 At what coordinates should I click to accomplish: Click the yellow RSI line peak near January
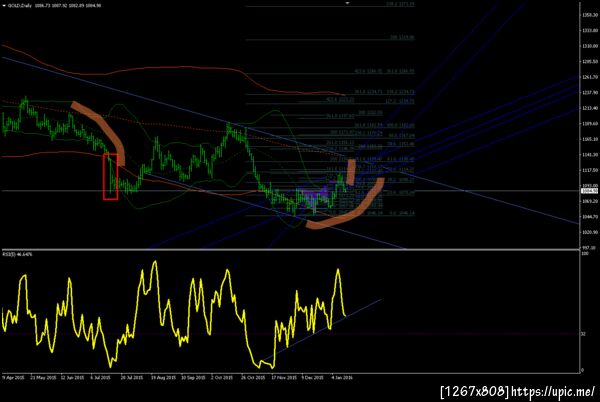pyautogui.click(x=338, y=270)
